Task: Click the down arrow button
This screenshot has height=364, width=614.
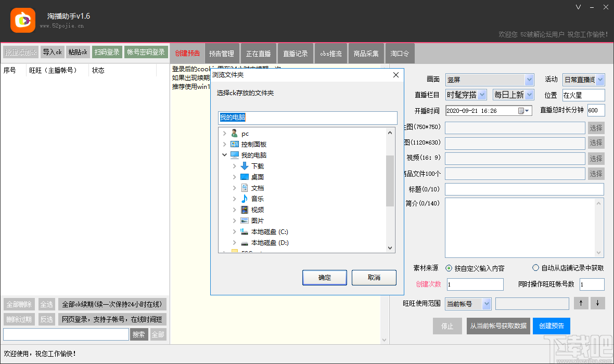Action: [x=597, y=303]
